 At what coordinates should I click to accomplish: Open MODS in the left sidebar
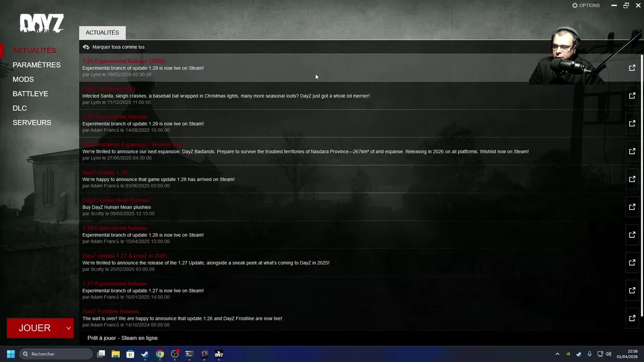pos(23,79)
